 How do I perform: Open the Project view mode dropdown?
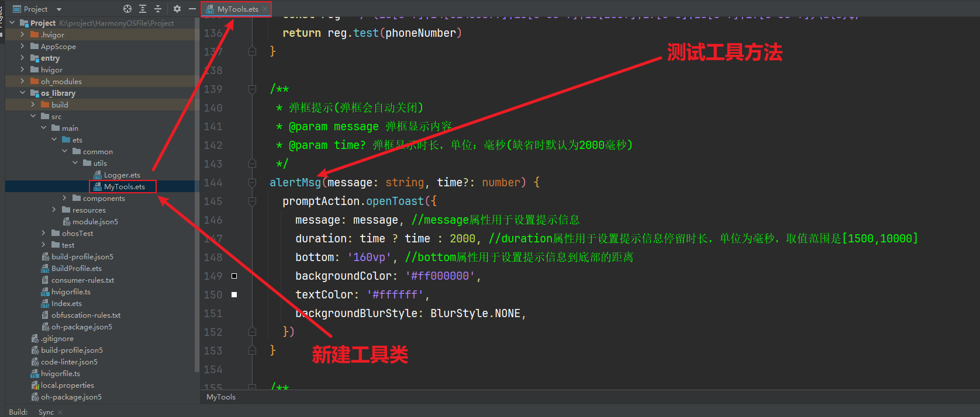coord(58,9)
